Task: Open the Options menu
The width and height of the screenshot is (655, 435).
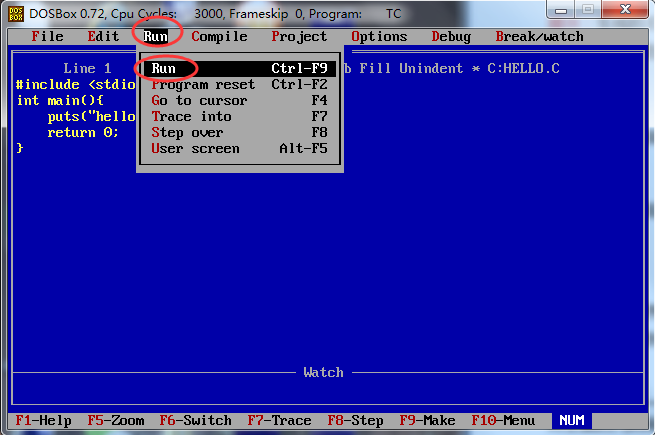Action: 379,37
